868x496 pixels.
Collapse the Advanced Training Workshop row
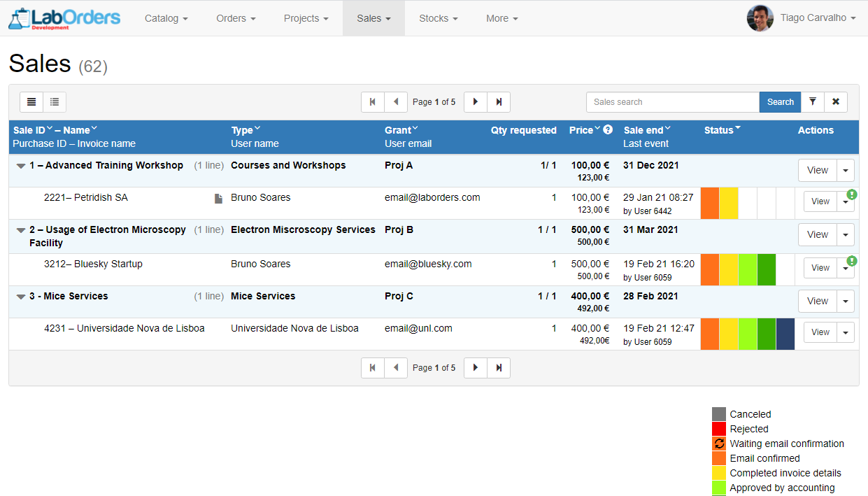(x=21, y=166)
